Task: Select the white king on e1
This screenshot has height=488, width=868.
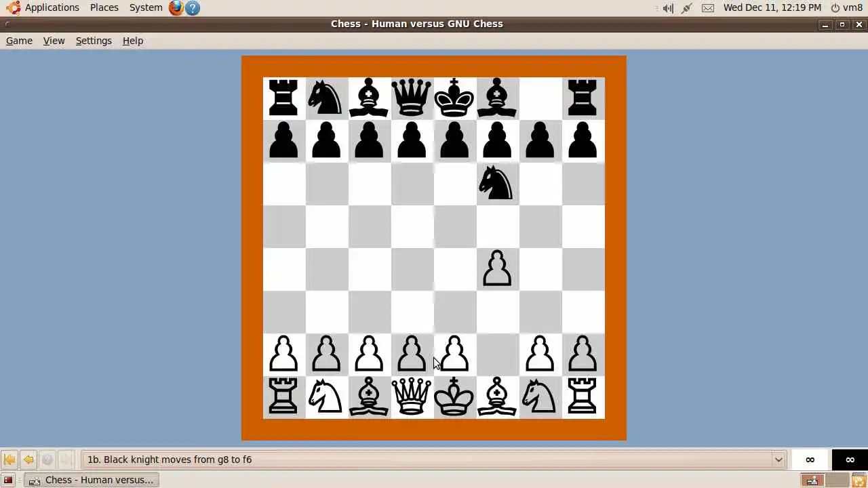Action: point(454,396)
